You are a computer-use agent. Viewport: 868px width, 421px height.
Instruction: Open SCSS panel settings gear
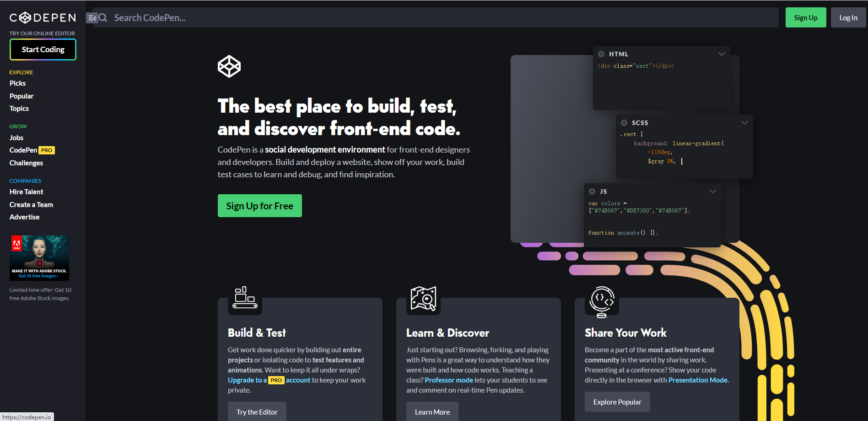pos(624,123)
